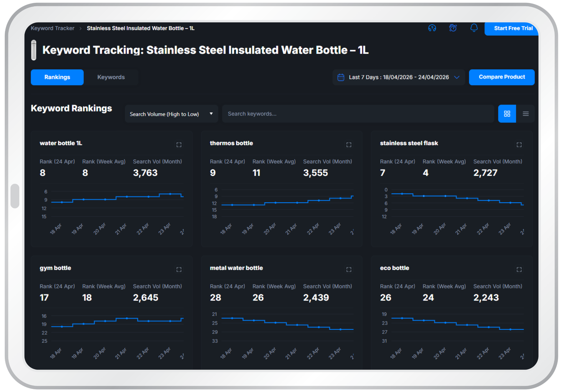Switch to grid view layout
Viewport: 563px width, 392px height.
click(507, 114)
